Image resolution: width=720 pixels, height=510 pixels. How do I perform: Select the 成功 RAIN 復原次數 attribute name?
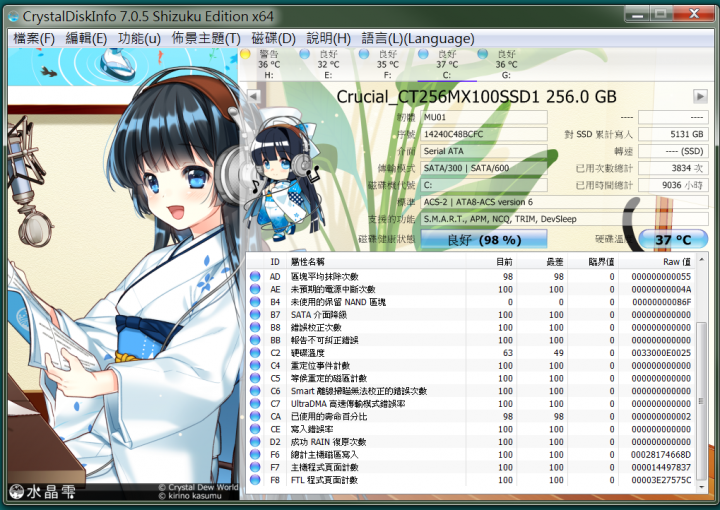tap(328, 442)
